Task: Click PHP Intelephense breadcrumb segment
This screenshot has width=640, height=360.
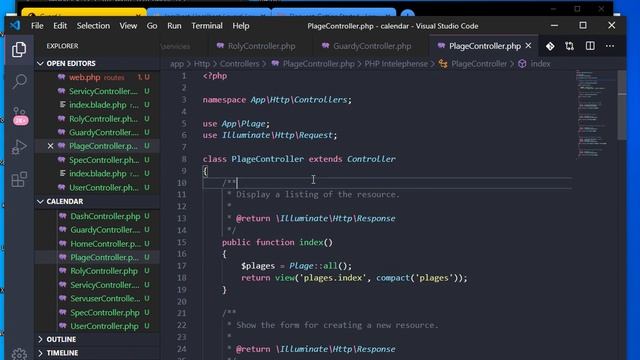Action: click(396, 64)
